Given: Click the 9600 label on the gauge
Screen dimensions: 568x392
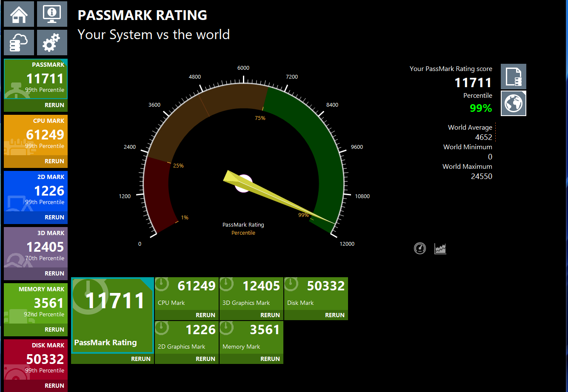Looking at the screenshot, I should click(357, 147).
